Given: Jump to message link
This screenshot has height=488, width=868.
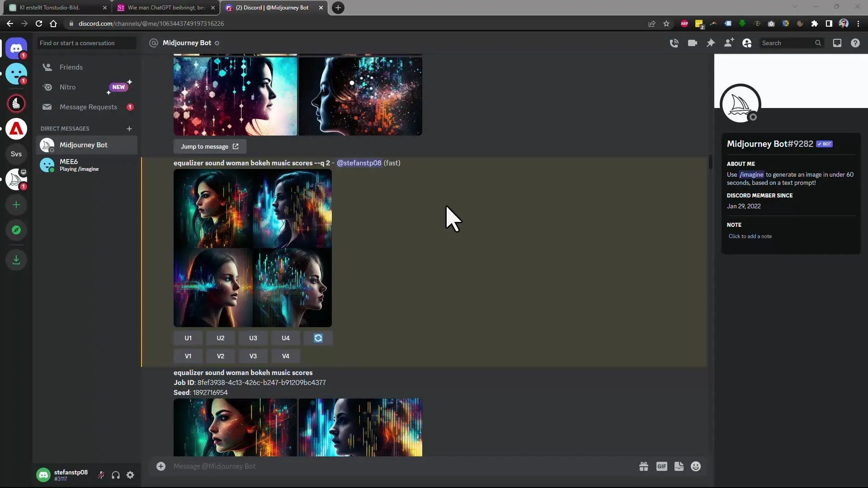Looking at the screenshot, I should coord(210,146).
